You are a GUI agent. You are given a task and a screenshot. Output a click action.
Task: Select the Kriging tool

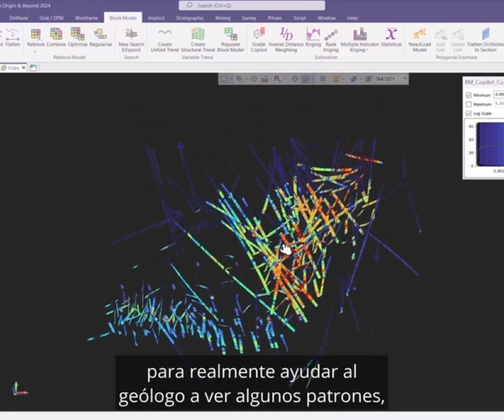(313, 35)
